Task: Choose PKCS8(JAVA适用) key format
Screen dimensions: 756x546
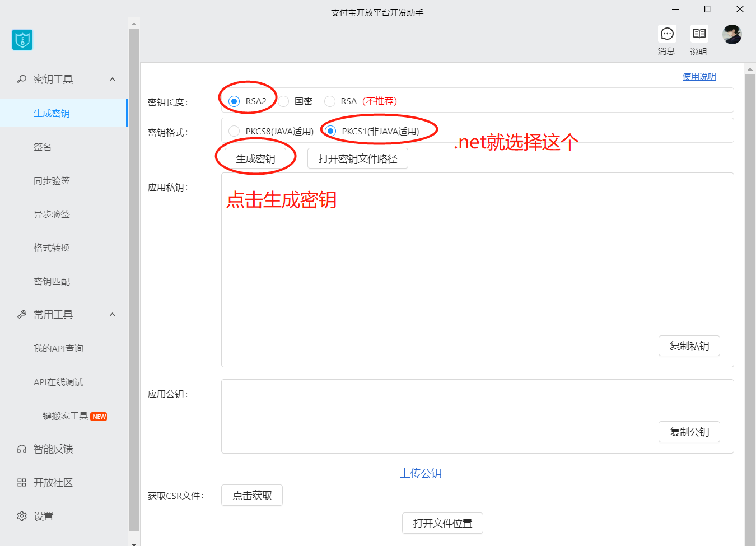Action: 234,131
